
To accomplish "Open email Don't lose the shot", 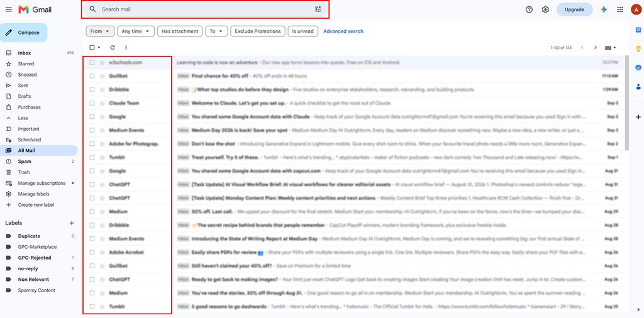I will click(x=353, y=144).
